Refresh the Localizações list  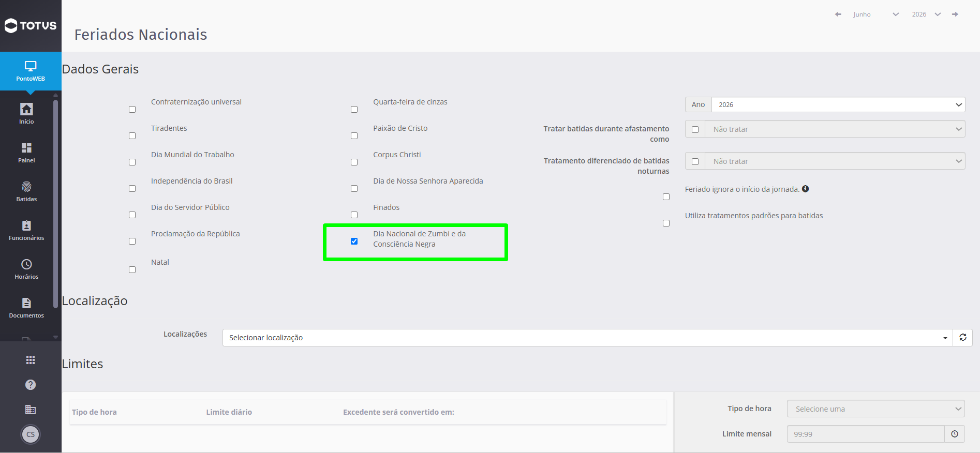[x=963, y=338]
